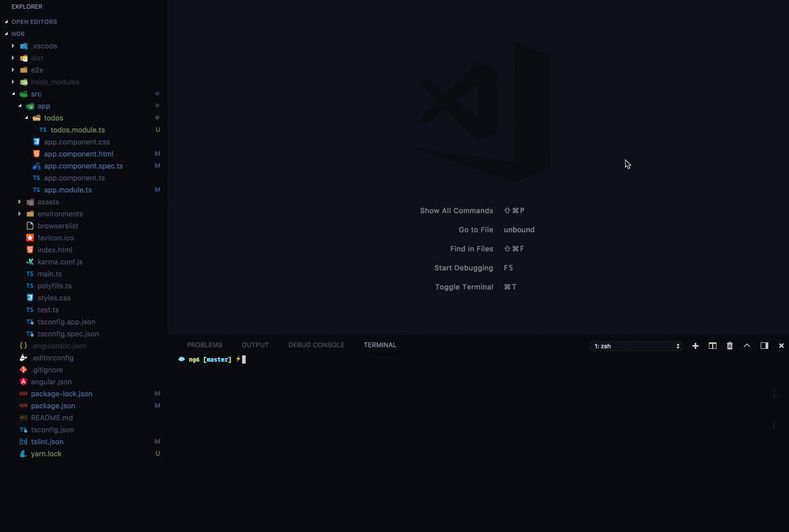This screenshot has height=532, width=789.
Task: Expand the assets folder arrow
Action: [x=20, y=202]
